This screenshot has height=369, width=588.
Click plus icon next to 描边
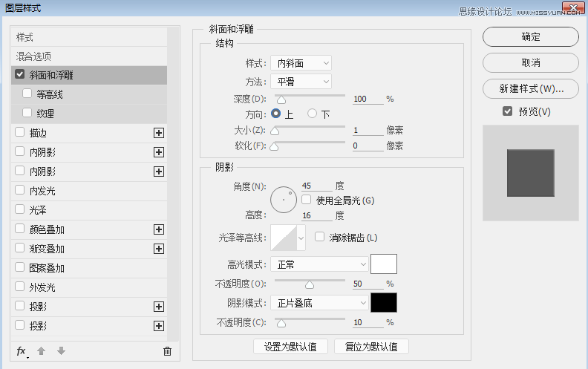click(x=159, y=133)
